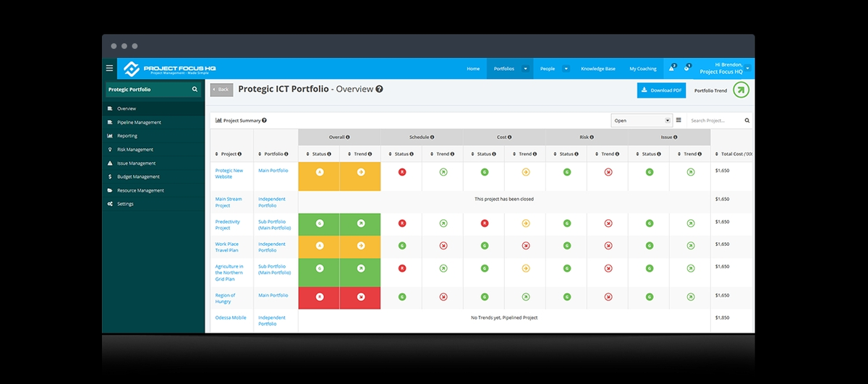Click the green Portfolio Trend arrow icon
The image size is (868, 384).
click(x=741, y=90)
